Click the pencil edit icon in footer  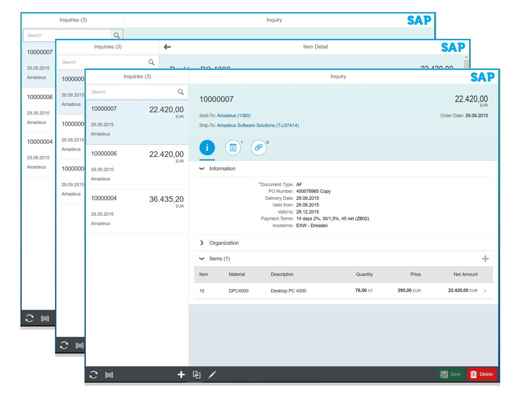[x=212, y=375]
